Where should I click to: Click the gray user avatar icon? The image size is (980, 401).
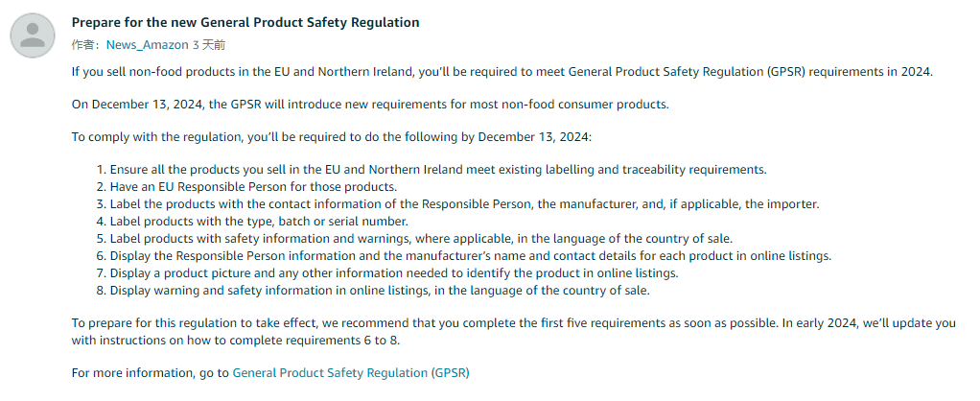pyautogui.click(x=34, y=35)
